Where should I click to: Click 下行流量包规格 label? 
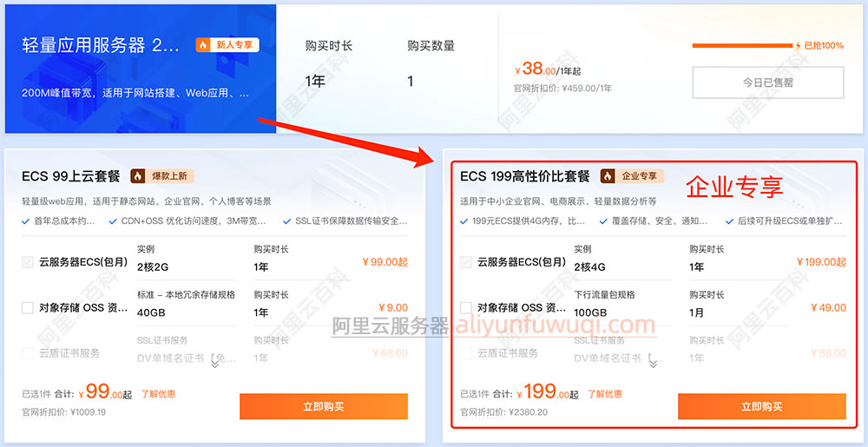604,295
